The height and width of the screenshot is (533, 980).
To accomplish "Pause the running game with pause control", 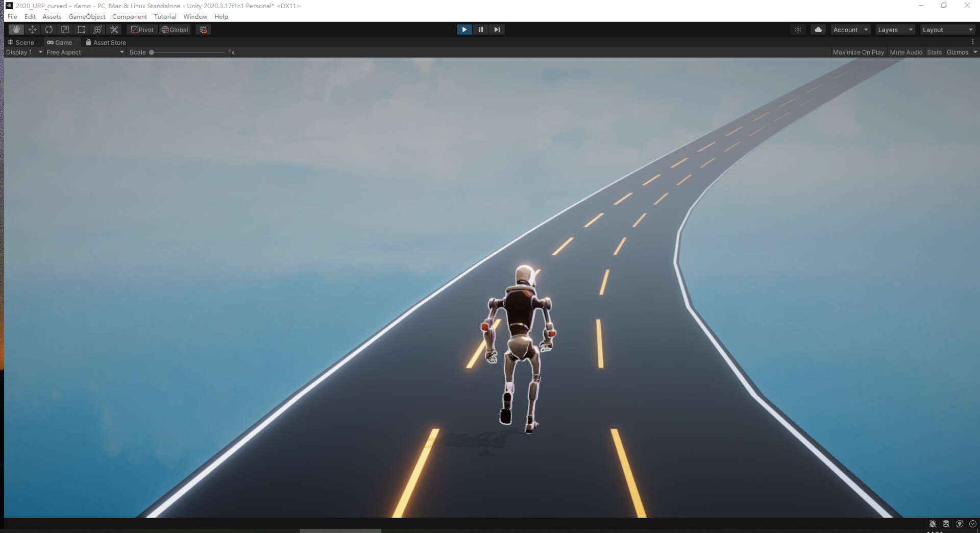I will point(480,29).
